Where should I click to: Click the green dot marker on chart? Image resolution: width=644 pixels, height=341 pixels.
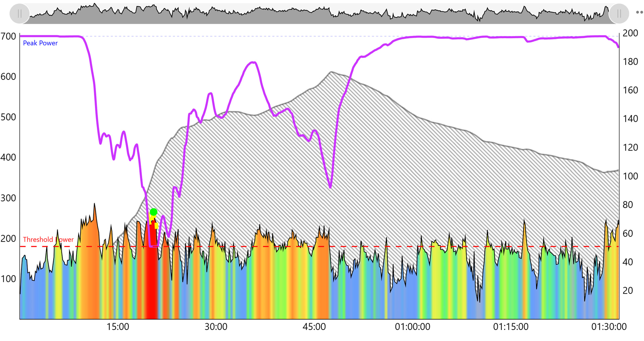tap(154, 212)
